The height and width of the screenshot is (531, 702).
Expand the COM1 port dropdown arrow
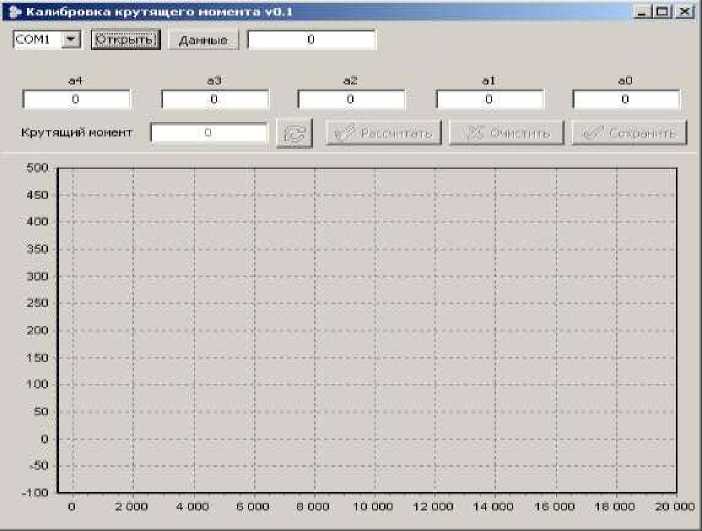[x=71, y=39]
